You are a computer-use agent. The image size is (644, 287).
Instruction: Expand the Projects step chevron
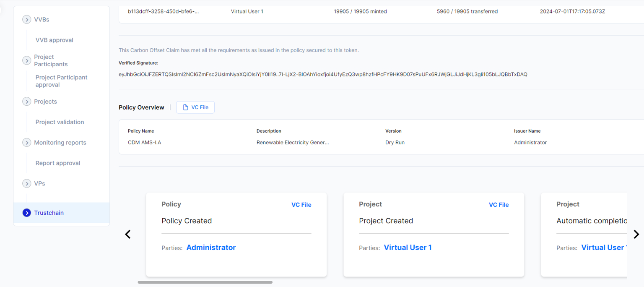point(27,102)
